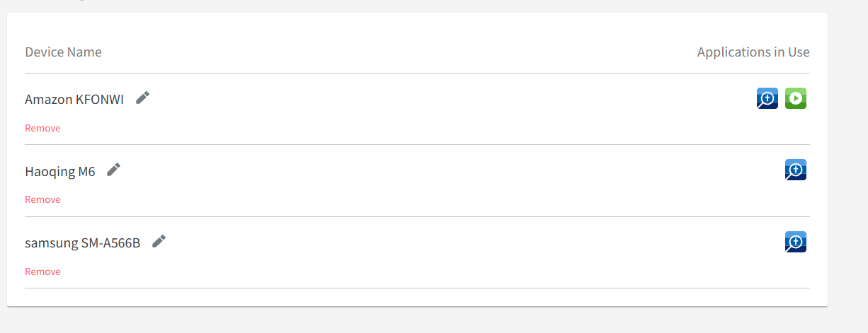The height and width of the screenshot is (333, 868).
Task: Click the Applications in Use column header
Action: click(x=753, y=52)
